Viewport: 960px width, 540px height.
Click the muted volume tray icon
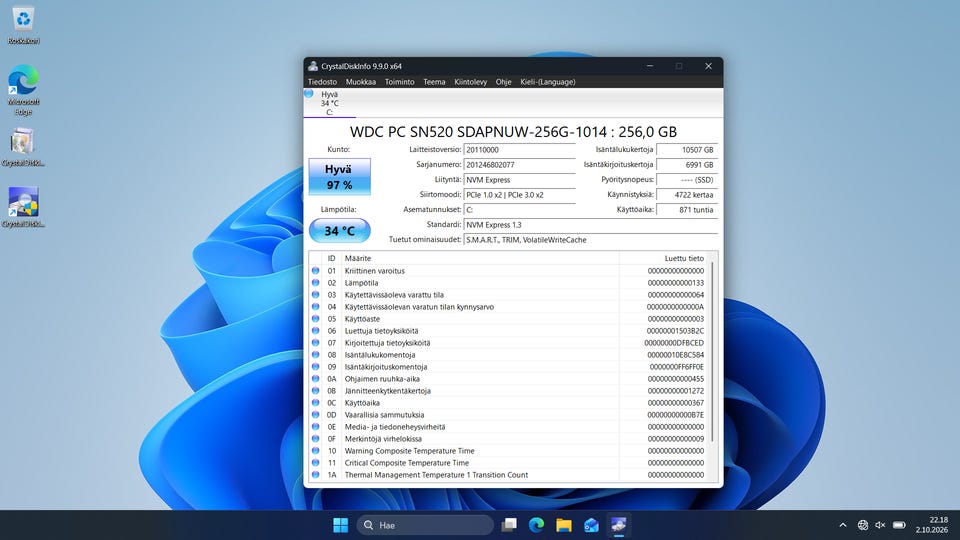880,525
